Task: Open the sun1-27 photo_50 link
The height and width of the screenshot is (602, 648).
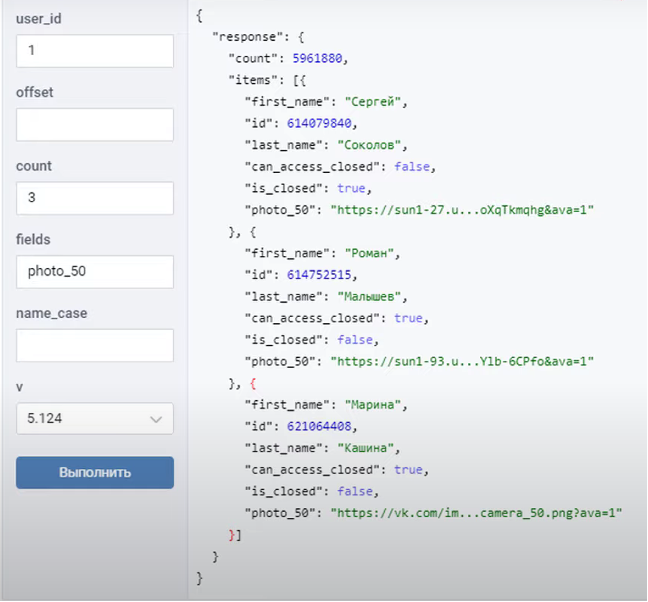Action: click(462, 210)
